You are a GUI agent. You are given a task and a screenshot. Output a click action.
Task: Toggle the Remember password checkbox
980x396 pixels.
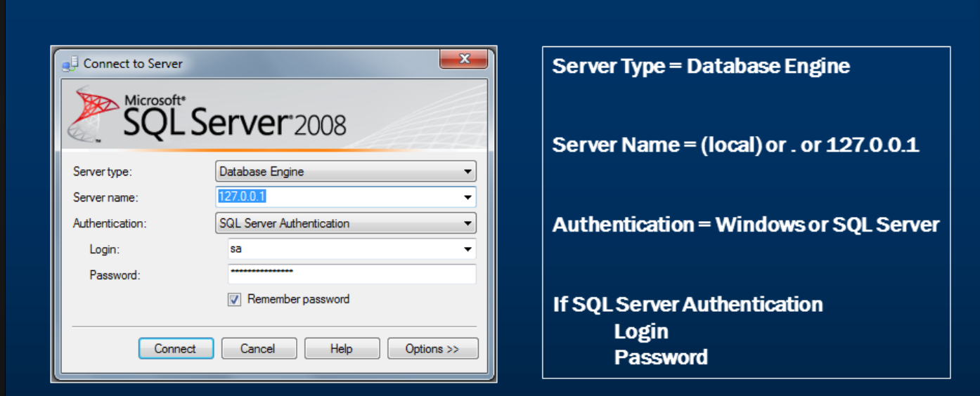pos(234,300)
